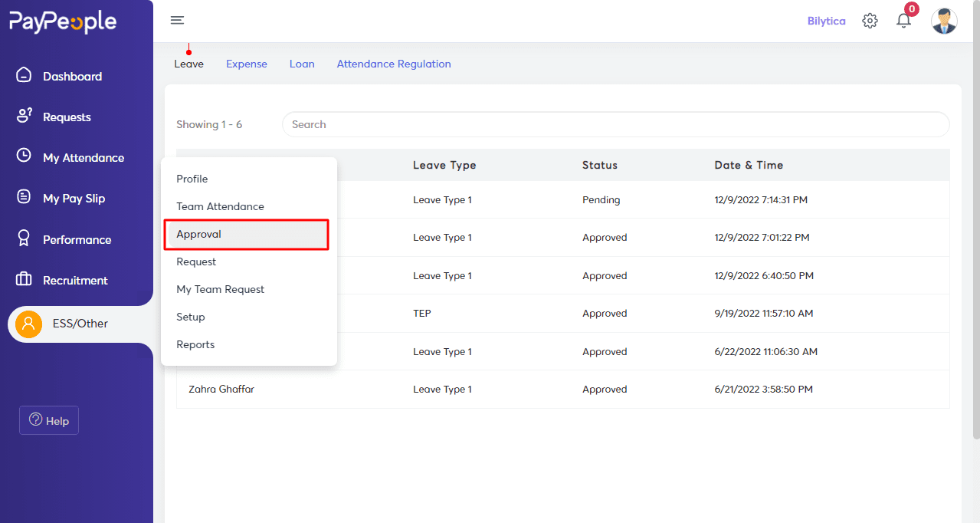Click the Performance ribbon icon
Viewport: 980px width, 523px height.
point(24,238)
